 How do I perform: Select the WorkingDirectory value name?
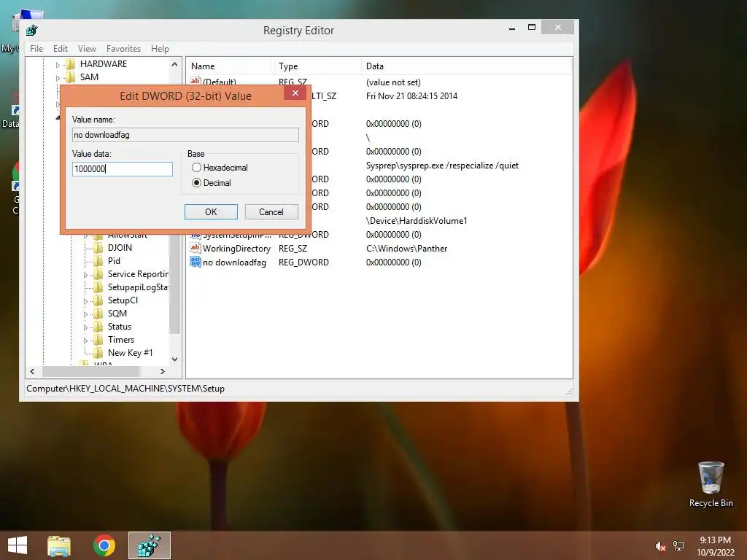click(x=236, y=249)
